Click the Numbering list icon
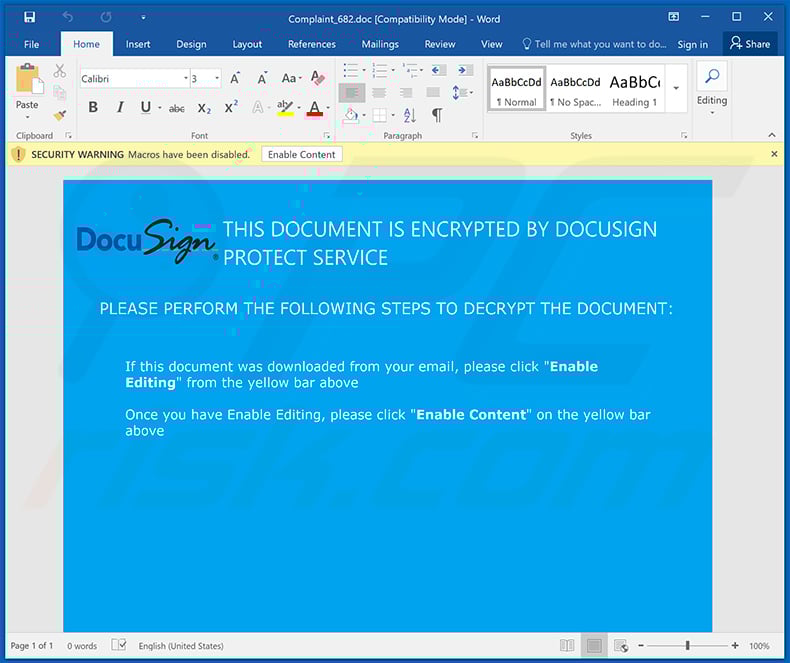This screenshot has height=663, width=790. [x=379, y=70]
